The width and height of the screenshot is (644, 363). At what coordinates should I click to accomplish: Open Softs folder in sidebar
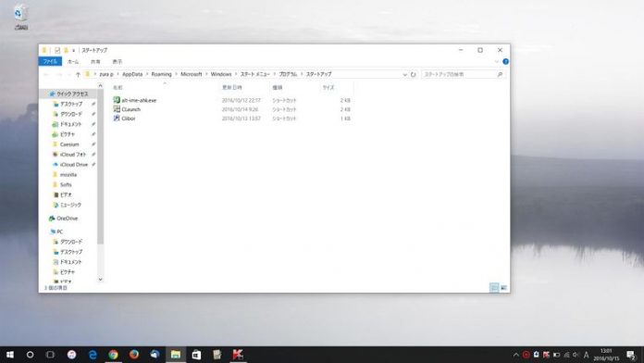[66, 184]
